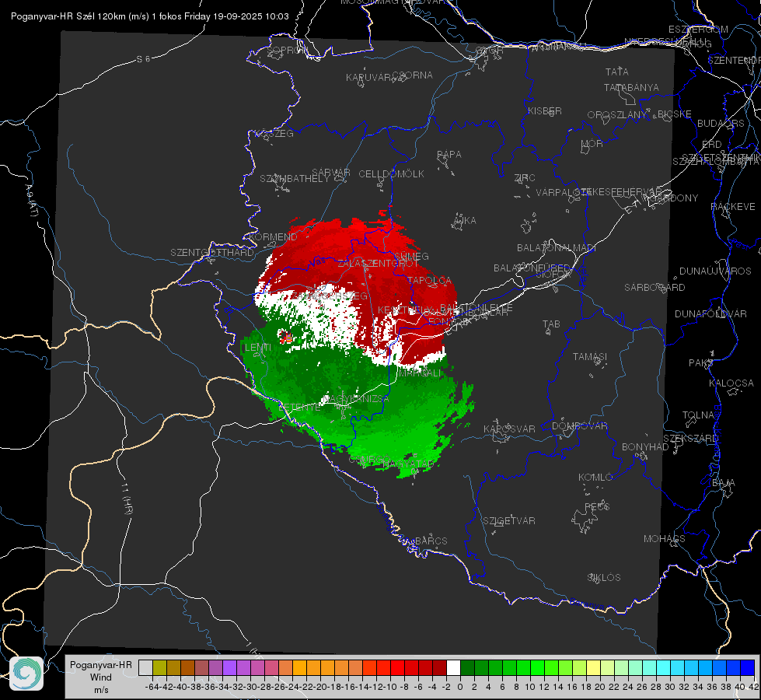Viewport: 761px width, 700px height.
Task: Click the DUNAFOLDVAR city label
Action: 710,313
